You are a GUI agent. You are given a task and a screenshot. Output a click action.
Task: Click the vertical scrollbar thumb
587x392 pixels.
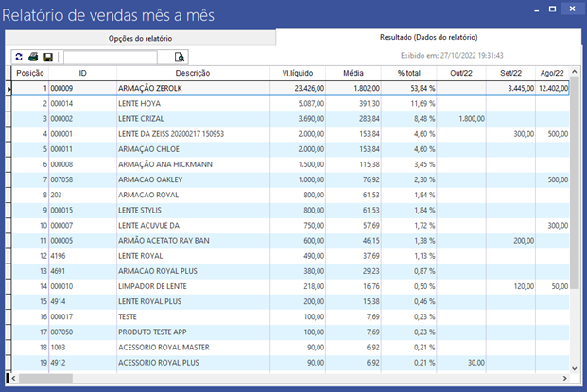click(x=575, y=182)
